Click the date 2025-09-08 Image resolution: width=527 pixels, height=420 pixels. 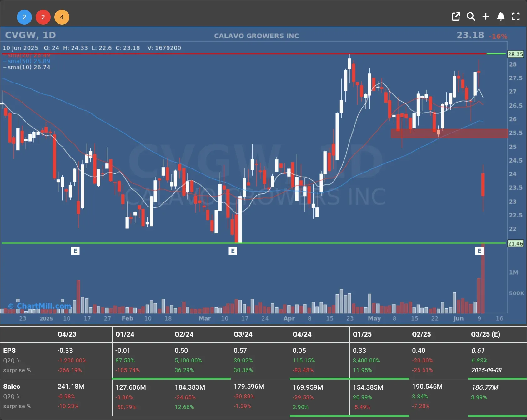click(x=486, y=370)
